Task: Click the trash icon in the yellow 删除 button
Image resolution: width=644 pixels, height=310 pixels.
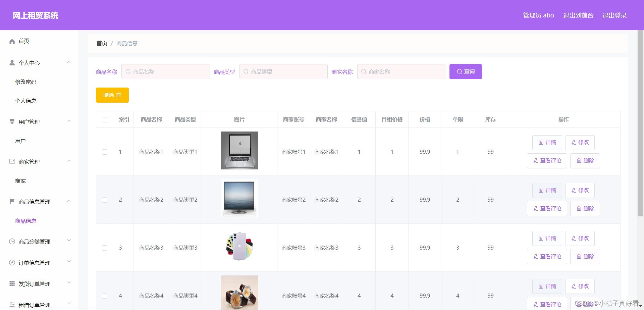Action: click(118, 95)
